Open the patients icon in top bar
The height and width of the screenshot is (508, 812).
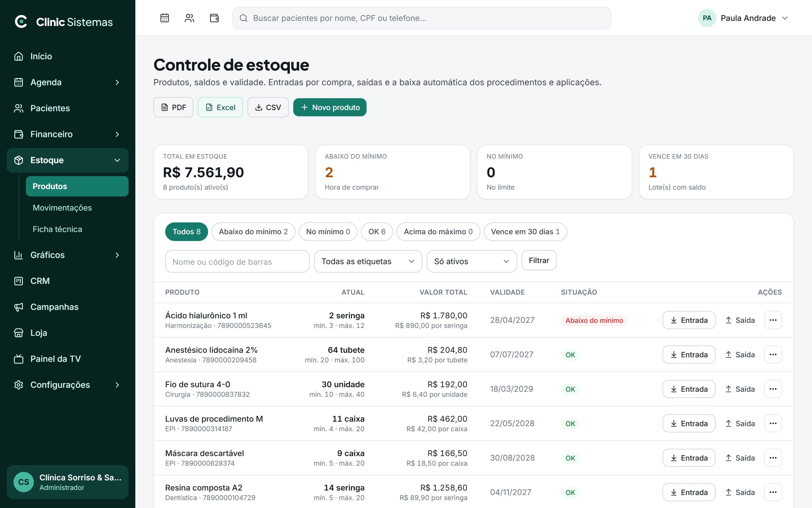pos(189,18)
